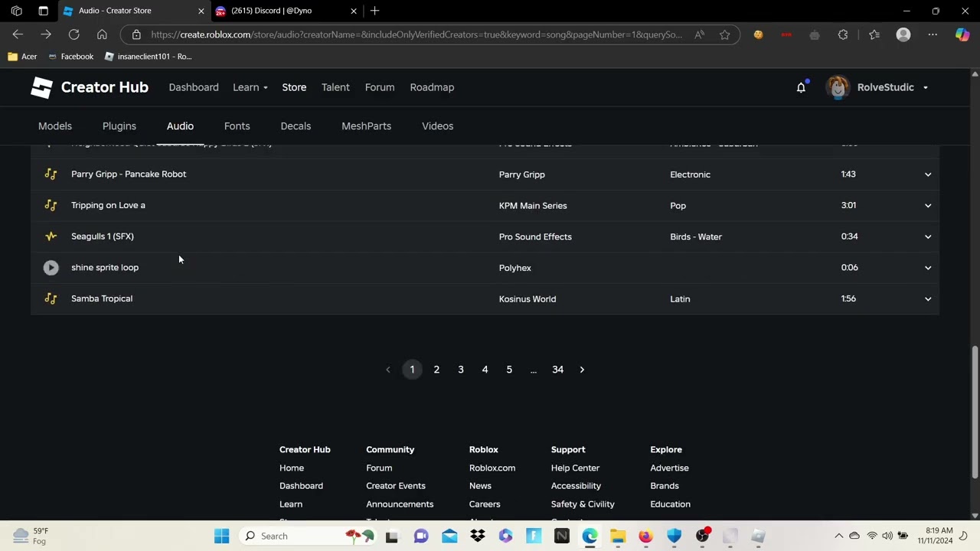Image resolution: width=980 pixels, height=551 pixels.
Task: Click music icon beside Tripping on Love a
Action: (x=51, y=205)
